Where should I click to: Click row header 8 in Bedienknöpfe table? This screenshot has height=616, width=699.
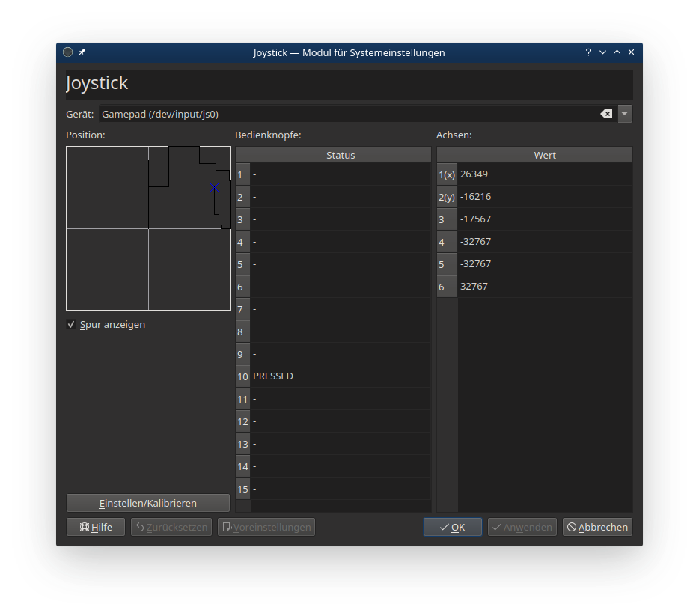[x=242, y=332]
